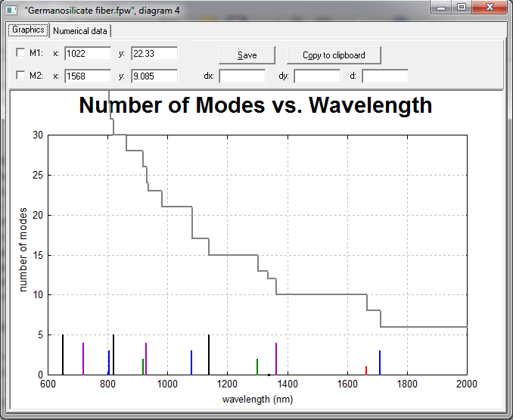This screenshot has height=420, width=513.
Task: Click the purple cutoff marker near 1360 nm
Action: tap(276, 359)
